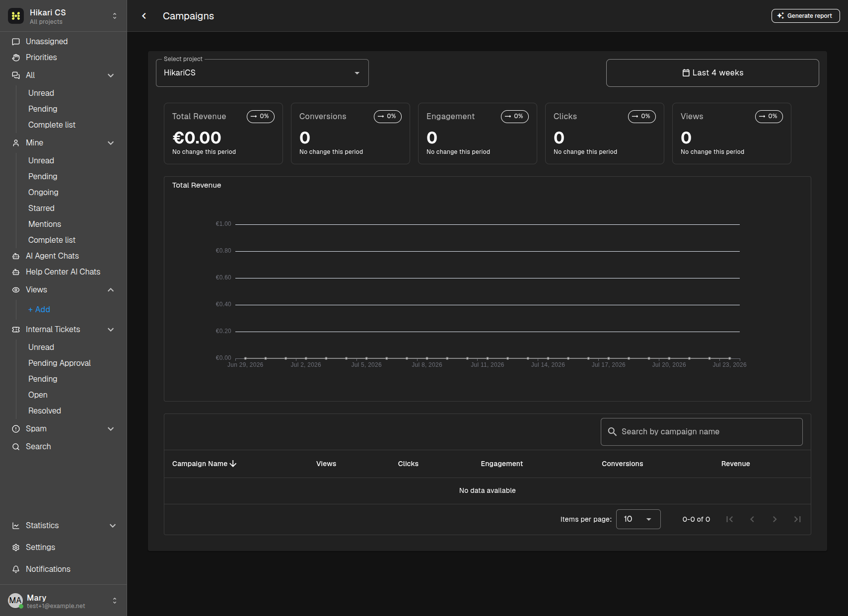The width and height of the screenshot is (848, 616).
Task: Open the Select project dropdown
Action: pyautogui.click(x=262, y=73)
